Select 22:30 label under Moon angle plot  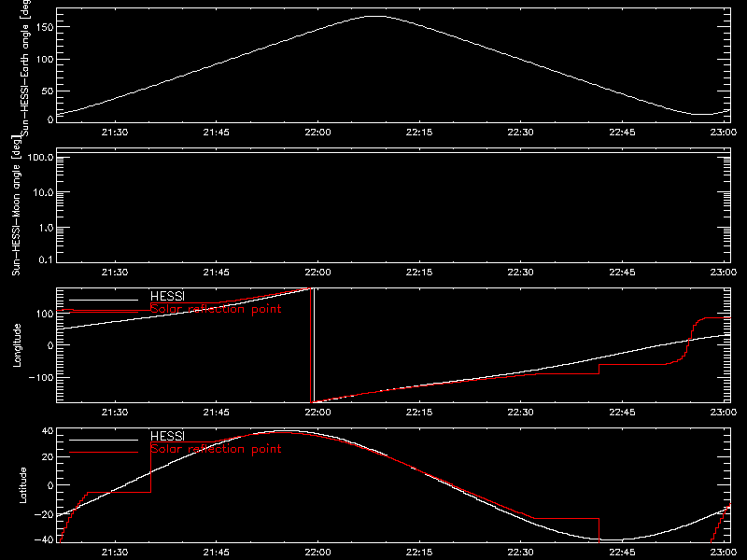[x=521, y=273]
